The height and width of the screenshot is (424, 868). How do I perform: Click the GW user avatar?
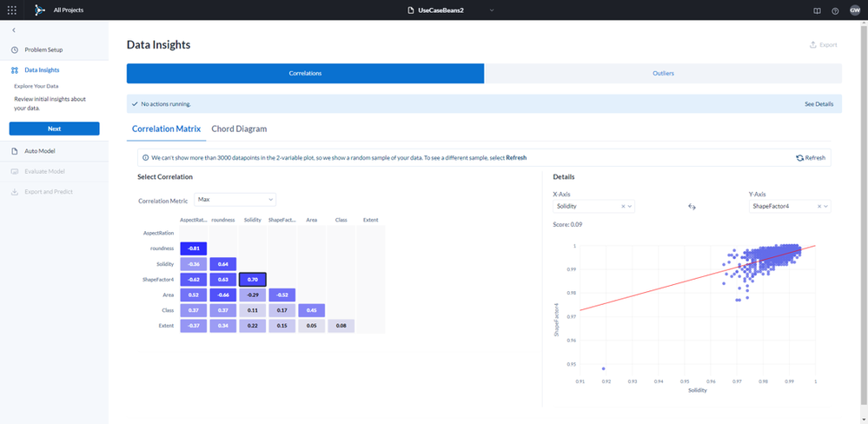click(x=855, y=10)
